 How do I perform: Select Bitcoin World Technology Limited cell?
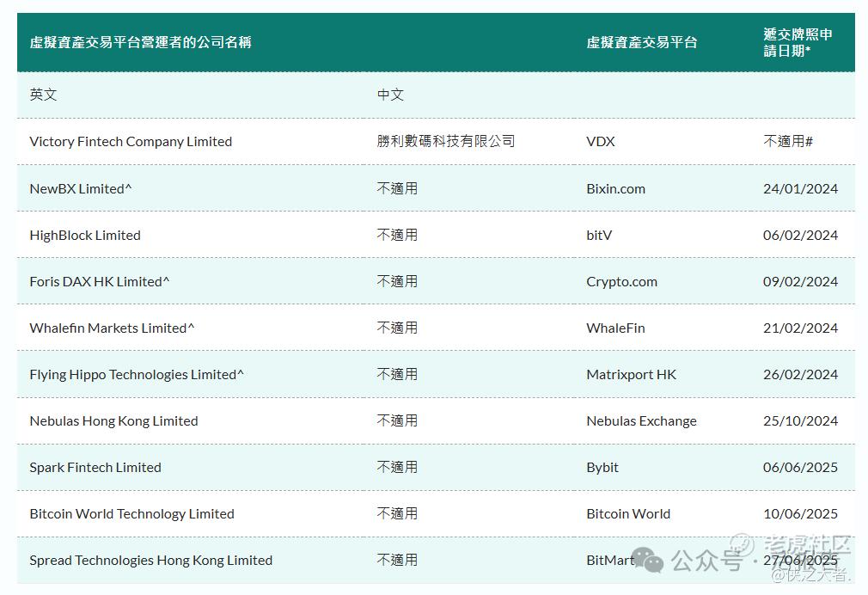point(131,514)
